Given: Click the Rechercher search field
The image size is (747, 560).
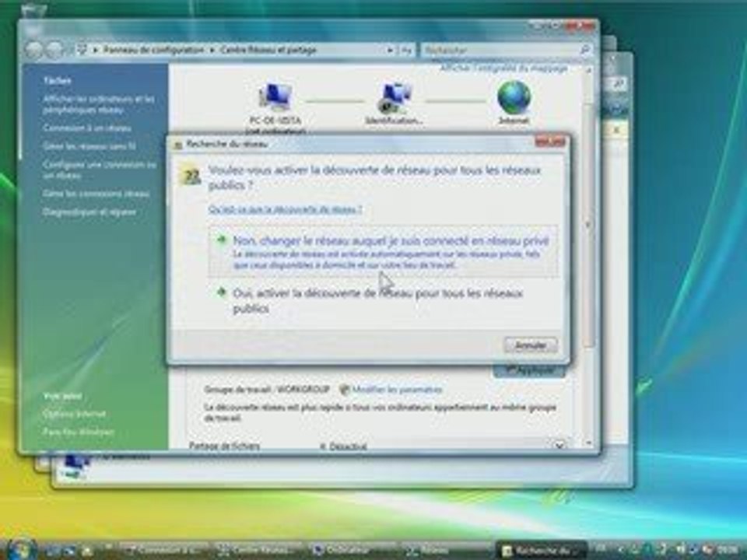Looking at the screenshot, I should 507,50.
